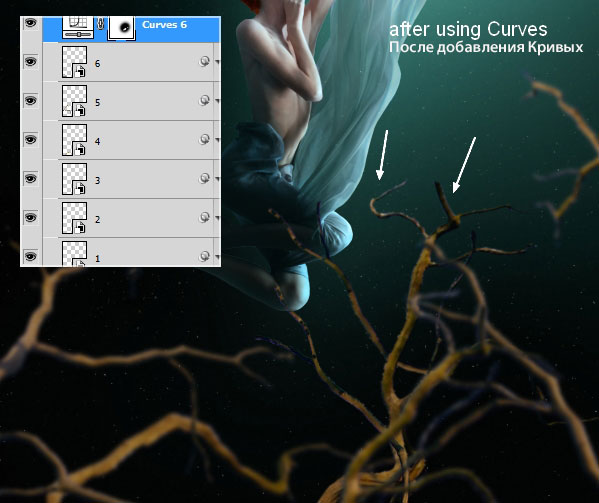This screenshot has width=599, height=503.
Task: Select the layer named 6
Action: pos(97,64)
